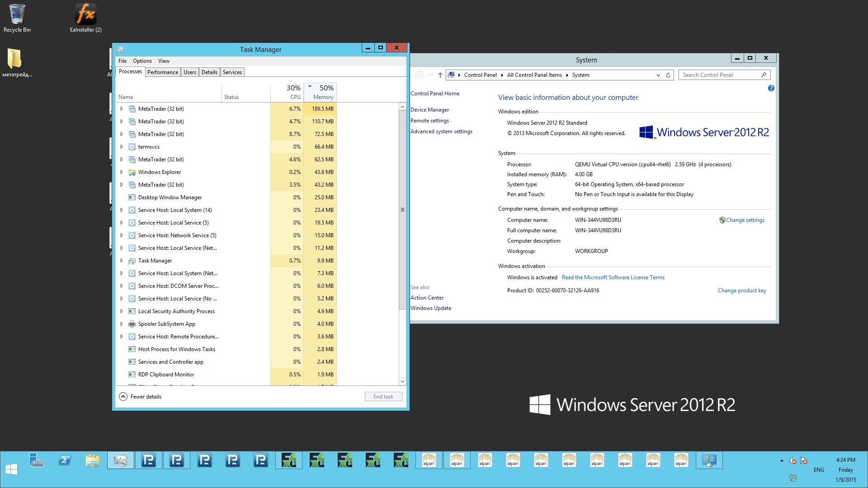This screenshot has height=488, width=868.
Task: Expand the termsvcs process row
Action: (x=122, y=147)
